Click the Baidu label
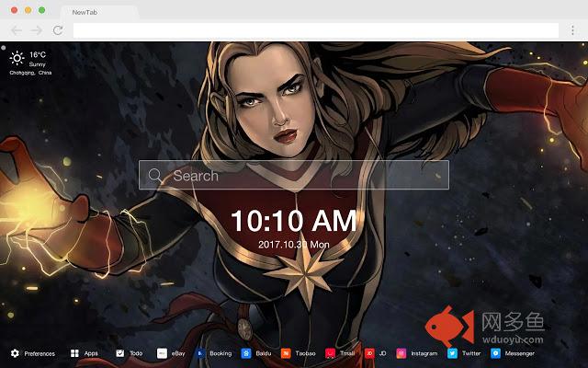Viewport: 588px width, 368px height. tap(264, 353)
